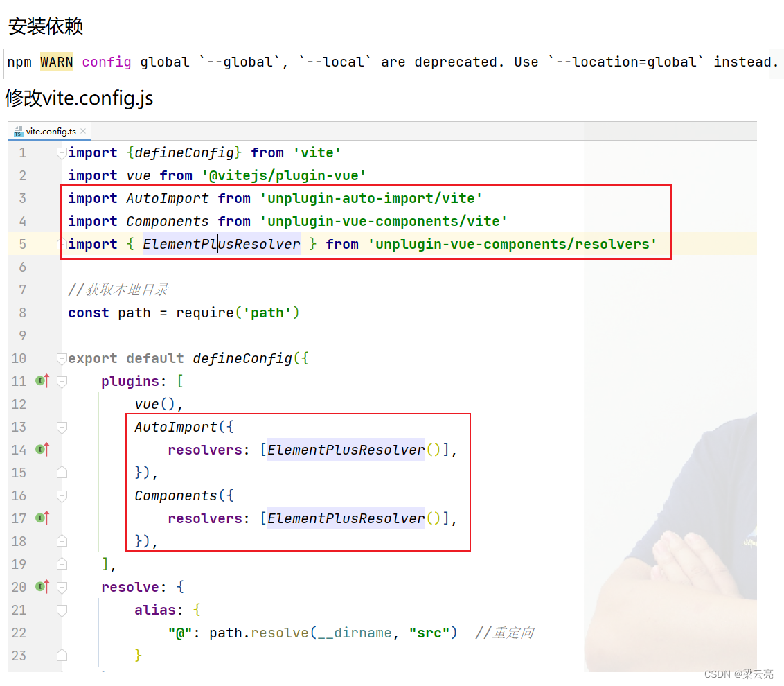Click the implements gutter icon on line 17
The width and height of the screenshot is (784, 686).
click(x=42, y=518)
